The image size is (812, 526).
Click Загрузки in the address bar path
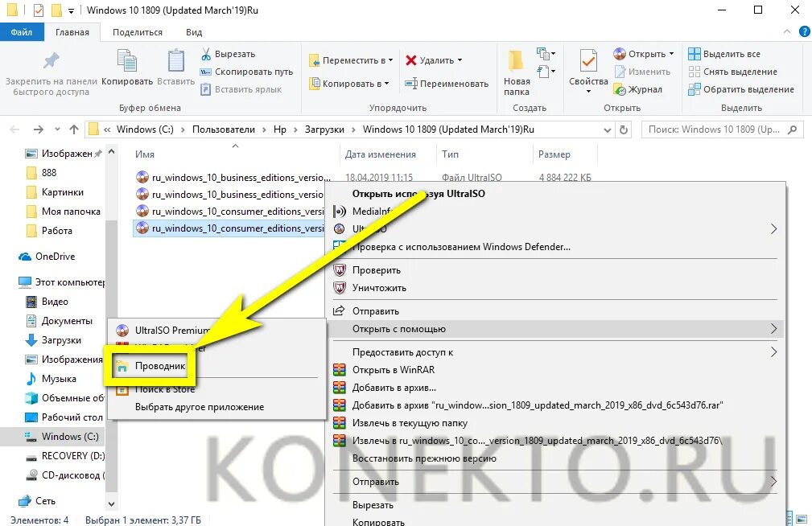(324, 129)
